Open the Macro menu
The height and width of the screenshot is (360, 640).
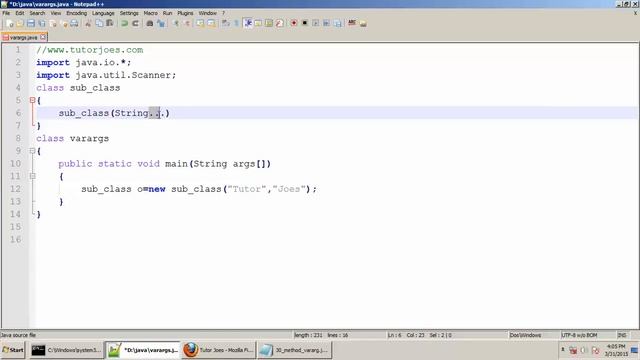(151, 13)
